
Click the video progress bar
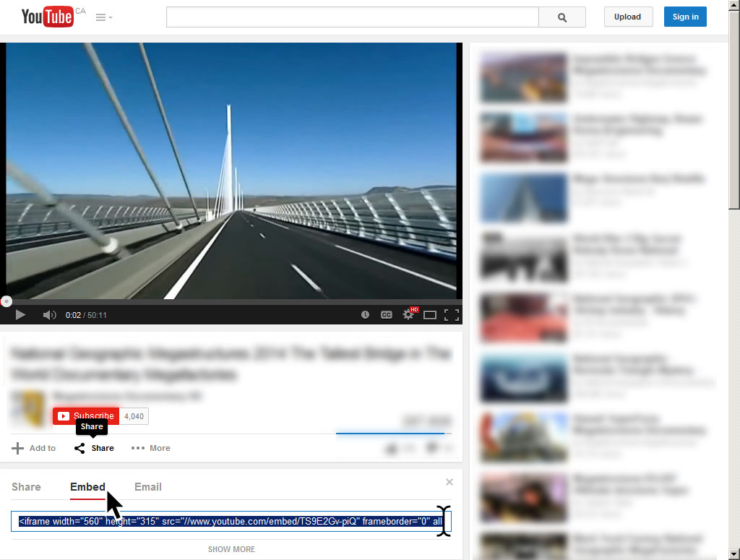pyautogui.click(x=231, y=301)
